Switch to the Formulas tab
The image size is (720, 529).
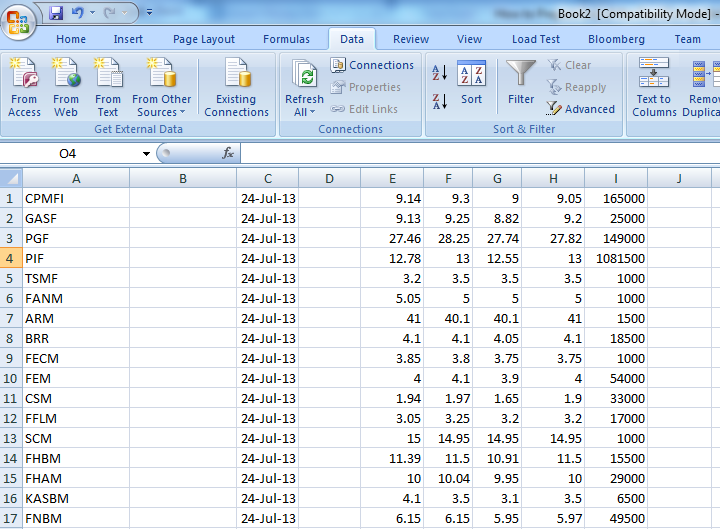(286, 39)
